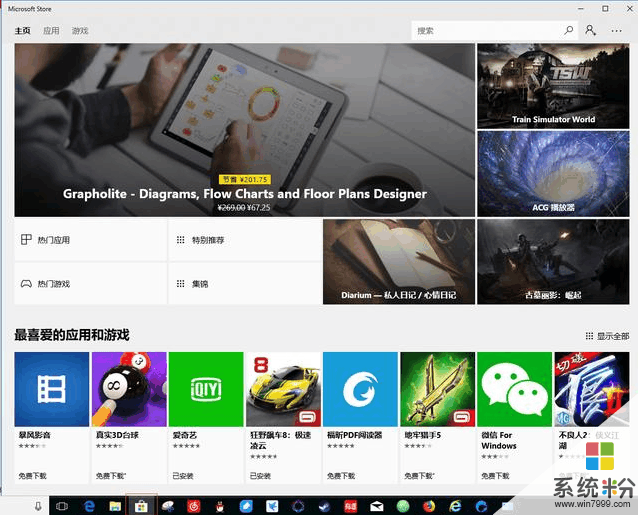Image resolution: width=638 pixels, height=515 pixels.
Task: Open the 特别推荐 category
Action: tap(245, 240)
